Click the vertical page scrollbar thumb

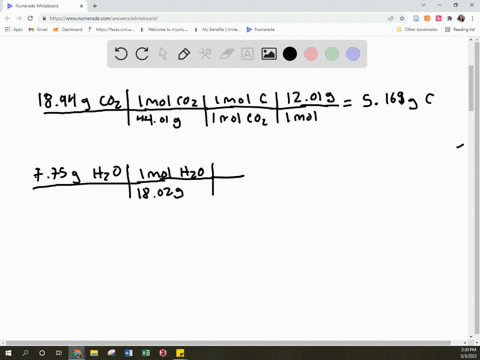coord(471,88)
